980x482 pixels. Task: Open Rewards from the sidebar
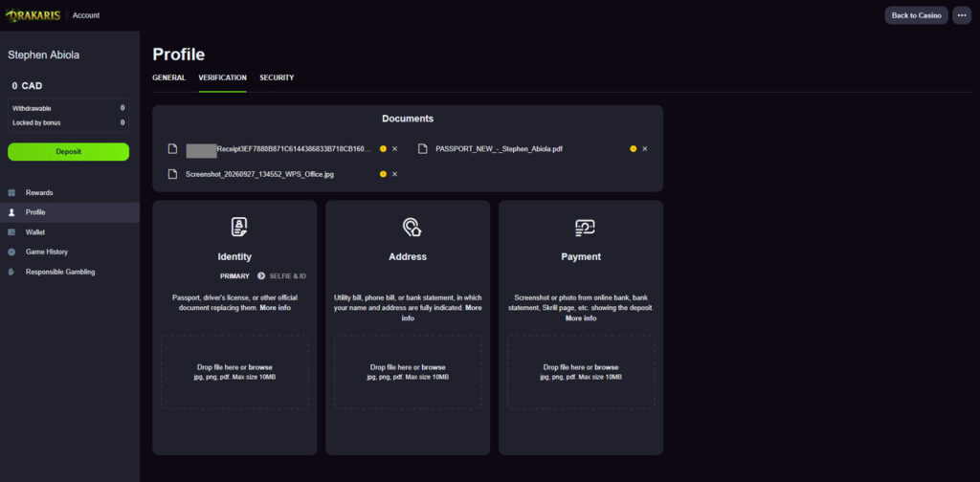pyautogui.click(x=70, y=193)
